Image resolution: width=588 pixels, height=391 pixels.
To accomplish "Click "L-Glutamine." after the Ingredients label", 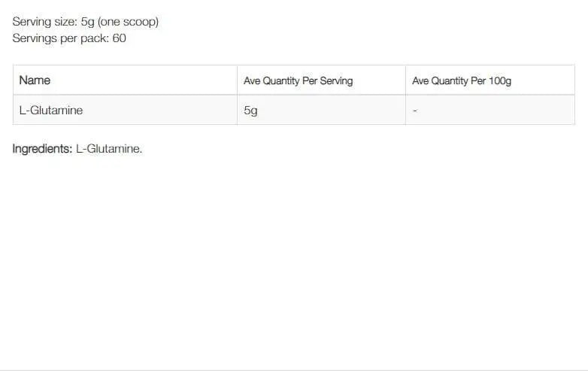I will click(x=109, y=149).
